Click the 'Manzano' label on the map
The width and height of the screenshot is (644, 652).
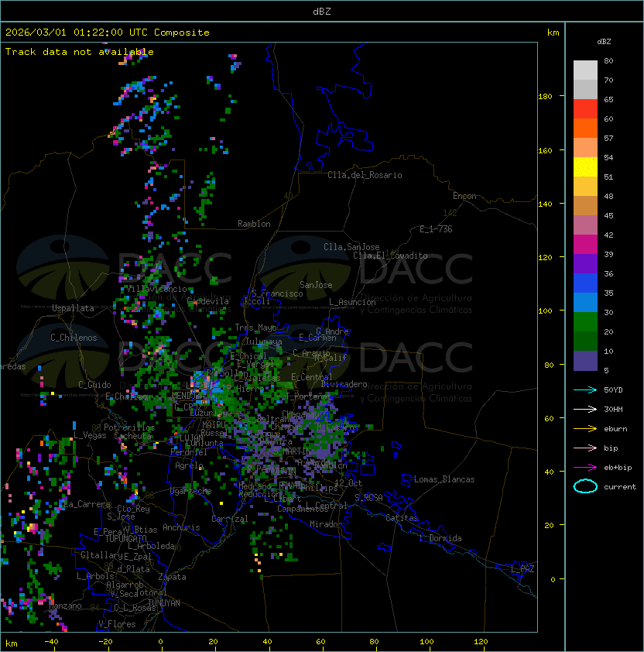click(65, 606)
